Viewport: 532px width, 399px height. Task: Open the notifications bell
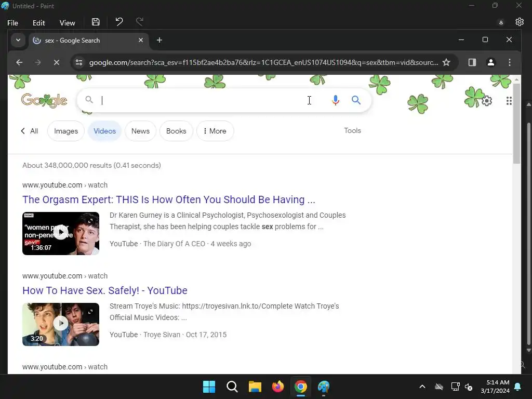pos(518,387)
